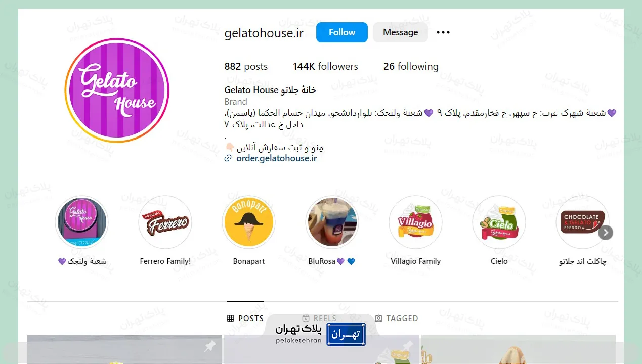Viewport: 642px width, 364px height.
Task: Switch to the REELS tab
Action: 319,318
